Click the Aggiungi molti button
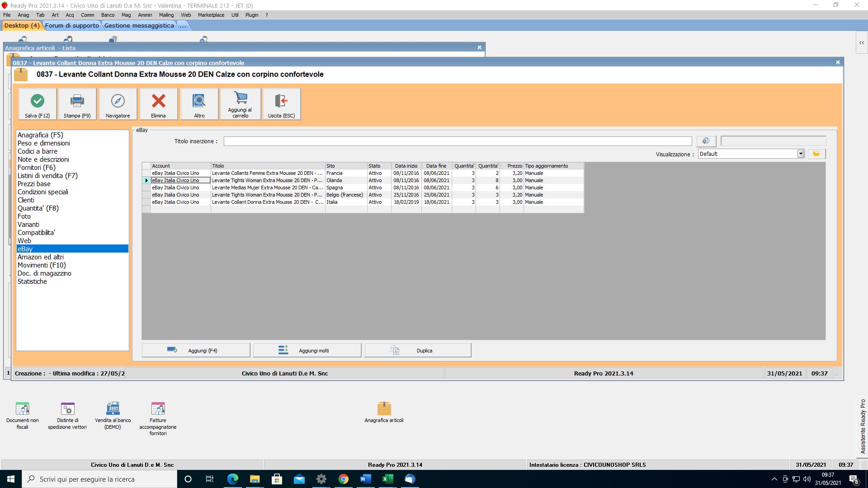The height and width of the screenshot is (488, 868). point(307,350)
